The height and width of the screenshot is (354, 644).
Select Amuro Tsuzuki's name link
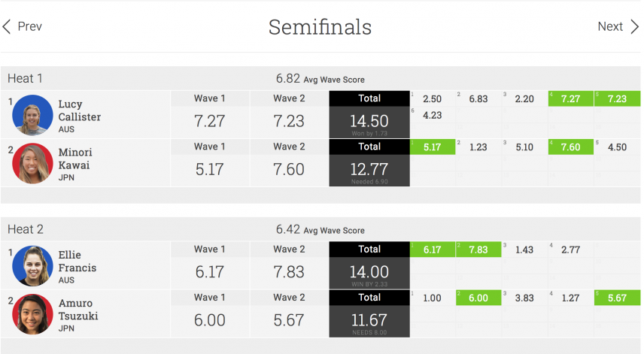point(78,310)
